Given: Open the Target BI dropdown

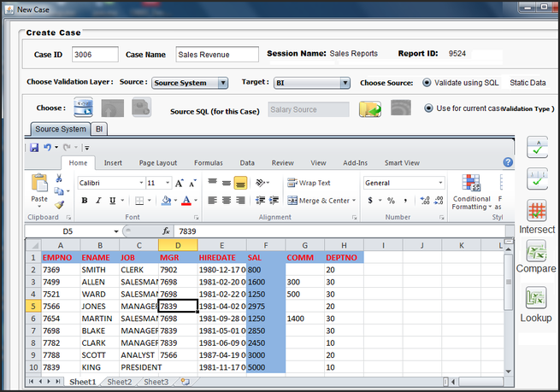Looking at the screenshot, I should tap(345, 83).
